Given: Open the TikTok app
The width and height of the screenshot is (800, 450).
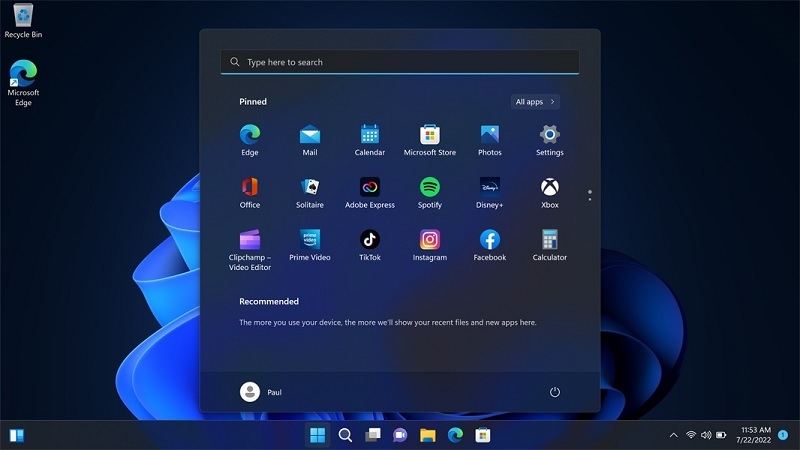Looking at the screenshot, I should 369,245.
